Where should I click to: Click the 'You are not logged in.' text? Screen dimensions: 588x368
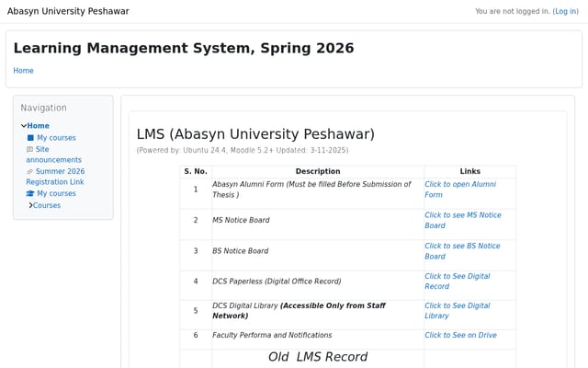point(513,11)
